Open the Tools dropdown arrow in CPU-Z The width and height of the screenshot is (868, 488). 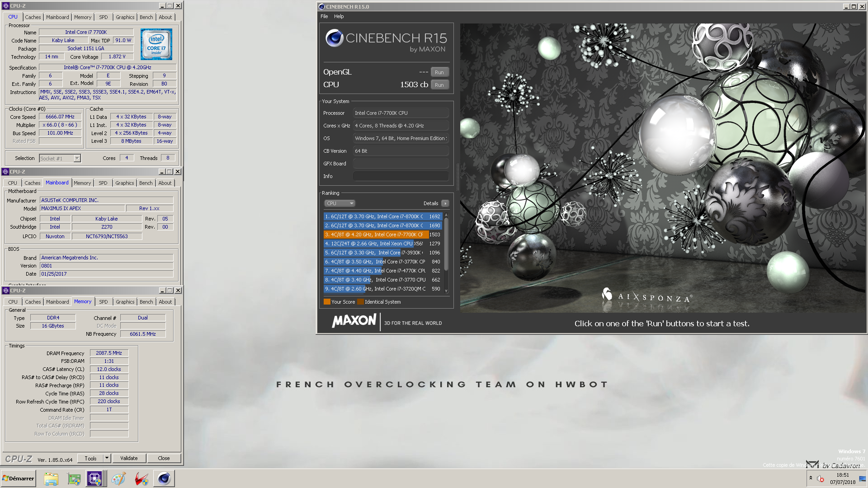(x=107, y=458)
